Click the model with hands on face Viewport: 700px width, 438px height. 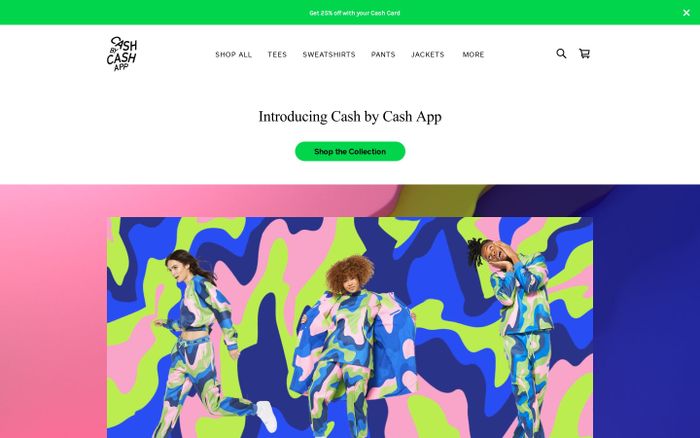pos(518,335)
